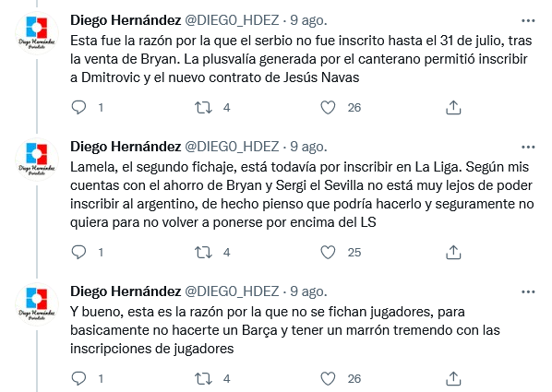552x392 pixels.
Task: Open the 9 ago. timestamp of last tweet
Action: tap(308, 291)
